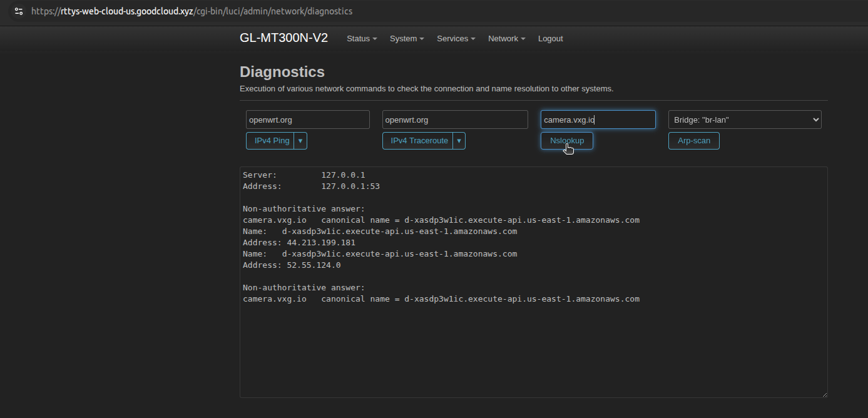Expand the Status menu
Viewport: 868px width, 418px height.
tap(361, 39)
